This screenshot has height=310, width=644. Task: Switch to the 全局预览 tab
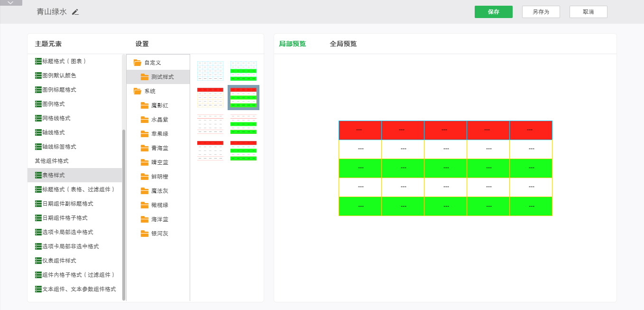343,44
